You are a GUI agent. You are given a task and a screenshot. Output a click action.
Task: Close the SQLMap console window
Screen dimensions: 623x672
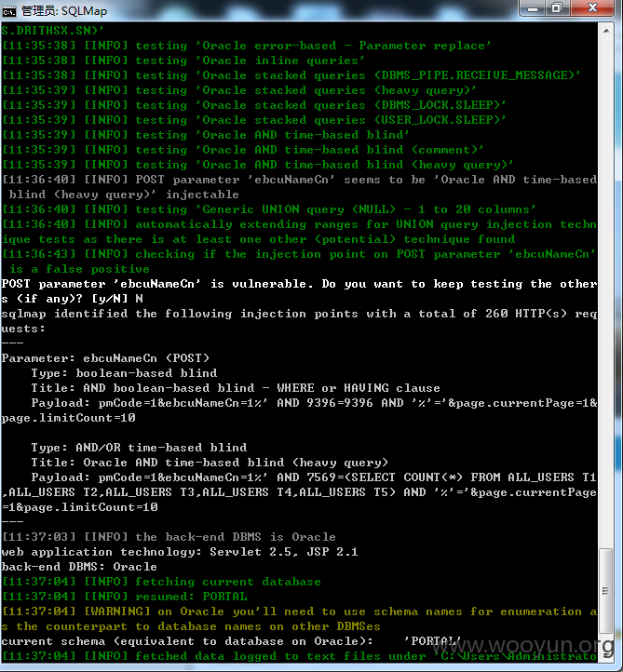tap(592, 8)
